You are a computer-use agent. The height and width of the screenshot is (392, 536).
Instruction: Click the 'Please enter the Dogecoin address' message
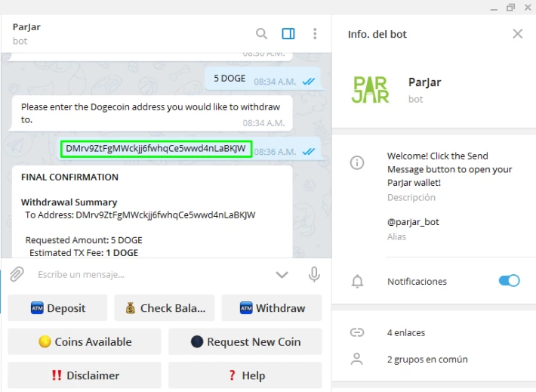[x=150, y=113]
